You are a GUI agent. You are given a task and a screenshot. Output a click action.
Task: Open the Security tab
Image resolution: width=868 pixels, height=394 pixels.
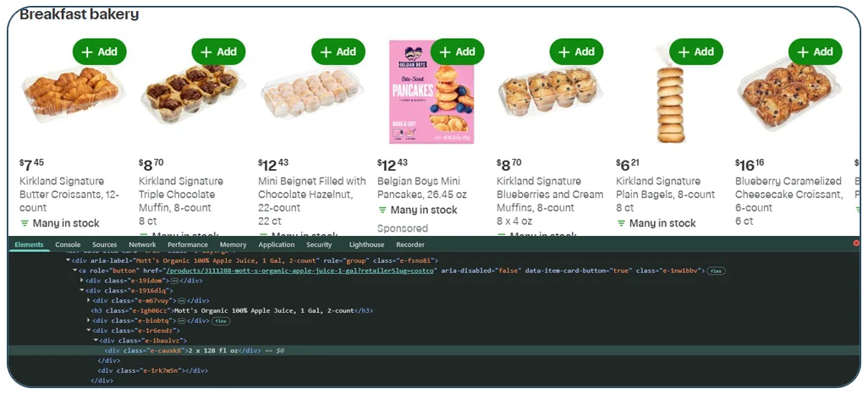pyautogui.click(x=319, y=244)
